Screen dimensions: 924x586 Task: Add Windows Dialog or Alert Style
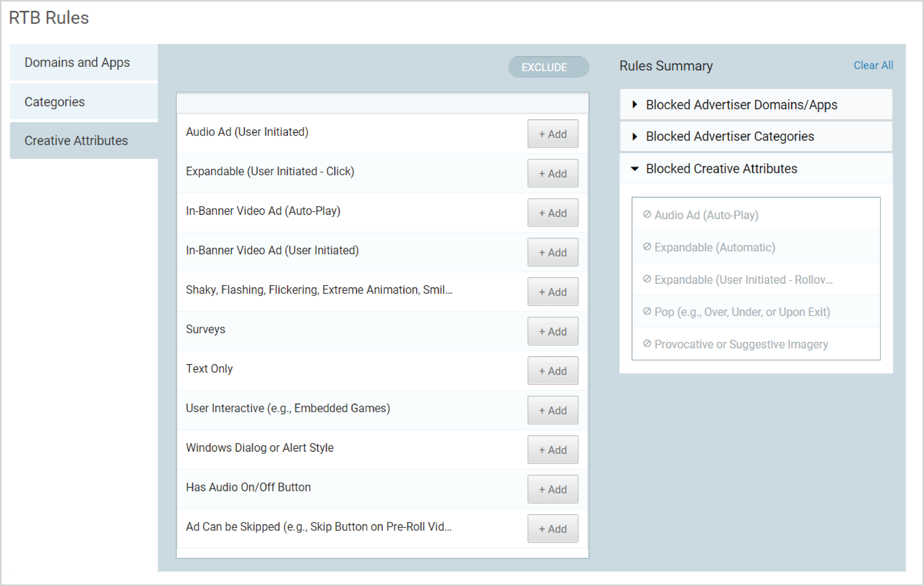(553, 450)
